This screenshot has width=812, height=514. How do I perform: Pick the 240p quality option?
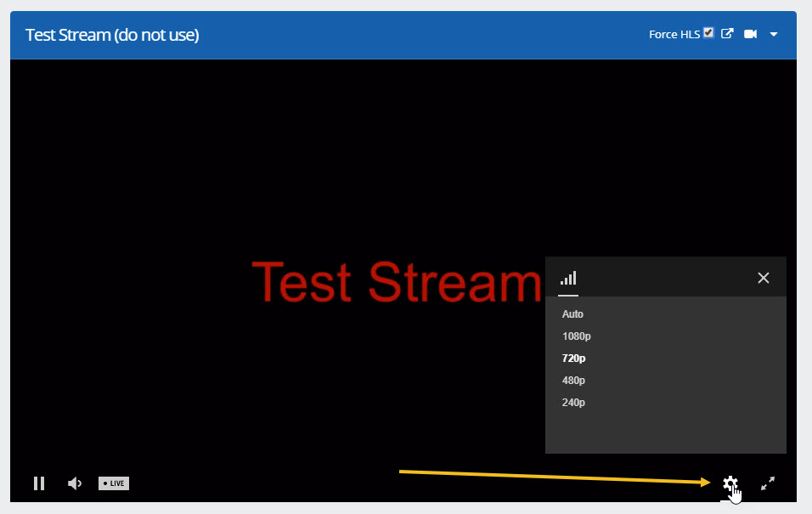click(x=574, y=402)
